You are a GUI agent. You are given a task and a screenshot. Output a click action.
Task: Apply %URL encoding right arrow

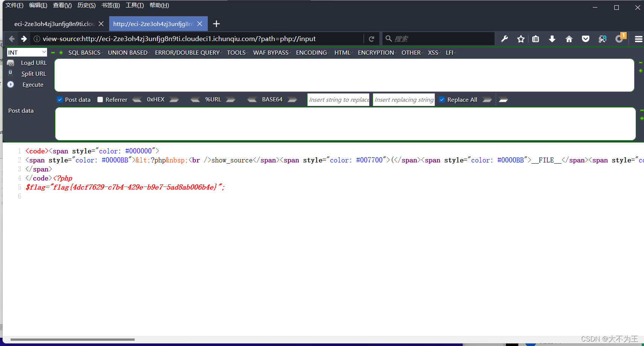click(x=230, y=100)
